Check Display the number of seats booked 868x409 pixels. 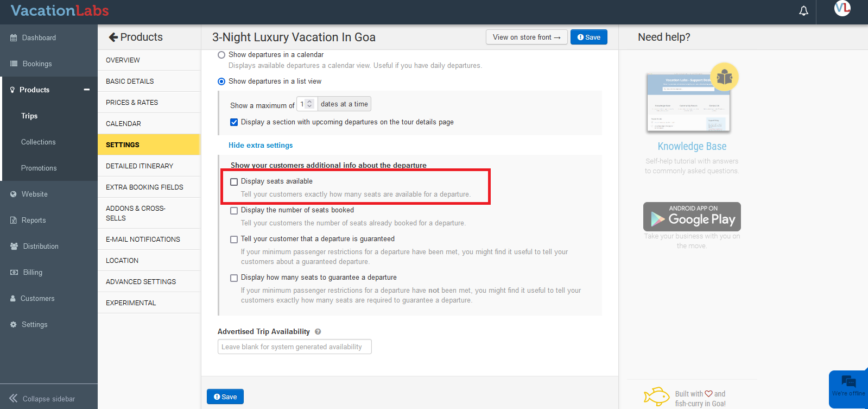[x=234, y=211]
